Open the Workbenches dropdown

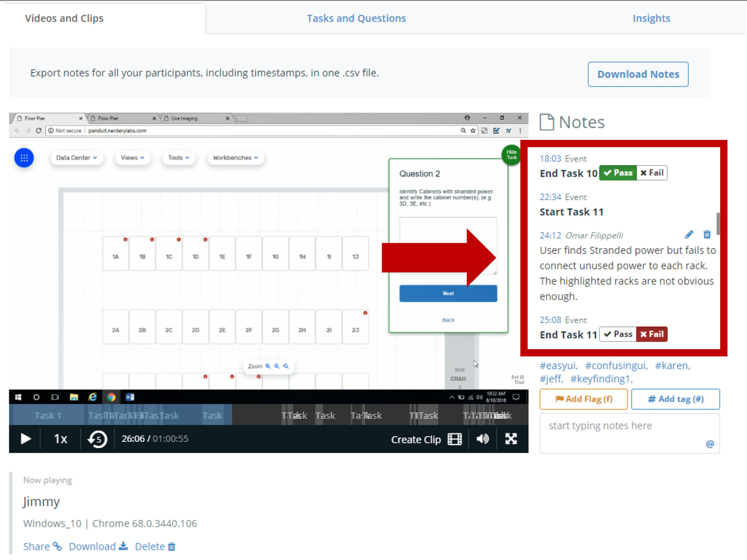pyautogui.click(x=236, y=158)
